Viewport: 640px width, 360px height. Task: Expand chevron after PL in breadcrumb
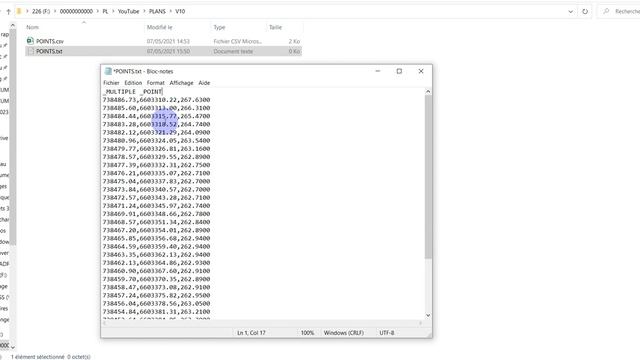point(113,11)
